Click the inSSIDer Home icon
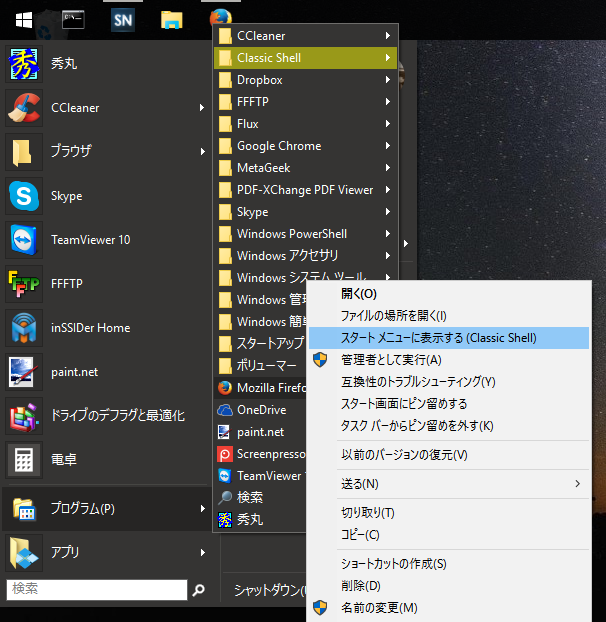606x622 pixels. click(24, 328)
